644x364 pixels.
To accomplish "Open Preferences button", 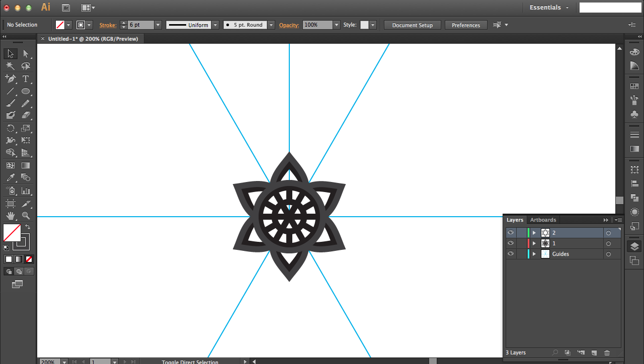I will click(466, 25).
